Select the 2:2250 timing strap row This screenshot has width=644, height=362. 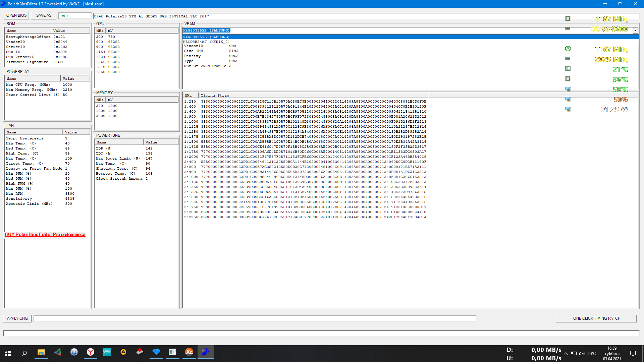(x=305, y=217)
